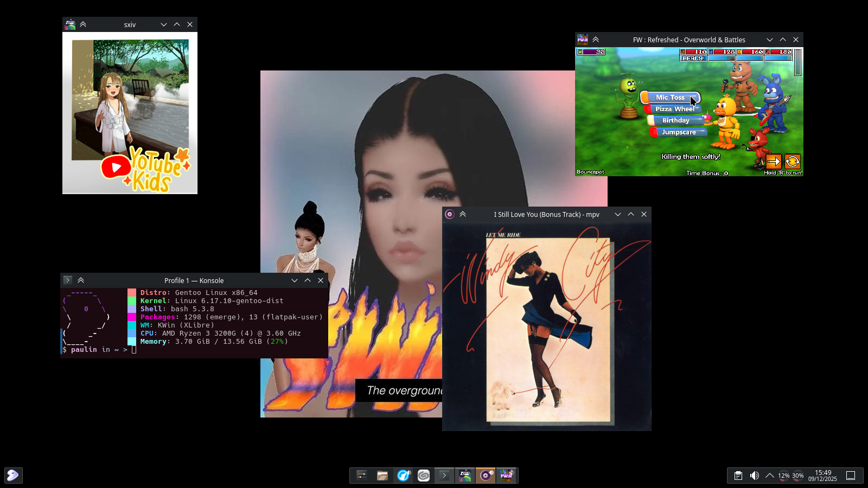The image size is (868, 488).
Task: Switch to the blue browser taskbar icon
Action: pyautogui.click(x=403, y=476)
